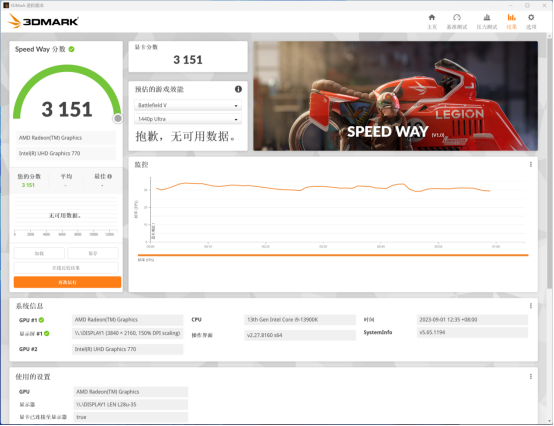Click Intel(R) UHD Graphics 770 under score gauge

66,153
